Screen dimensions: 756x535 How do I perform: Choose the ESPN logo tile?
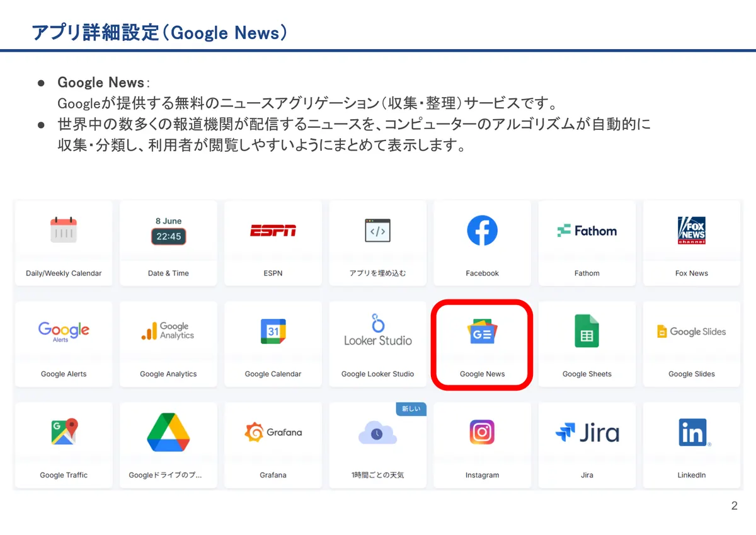273,231
